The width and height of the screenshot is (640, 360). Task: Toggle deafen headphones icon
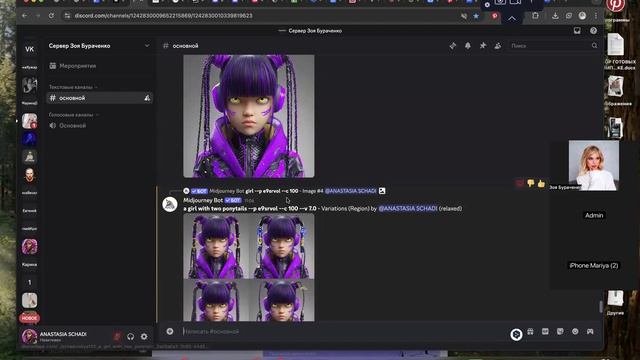pyautogui.click(x=131, y=337)
